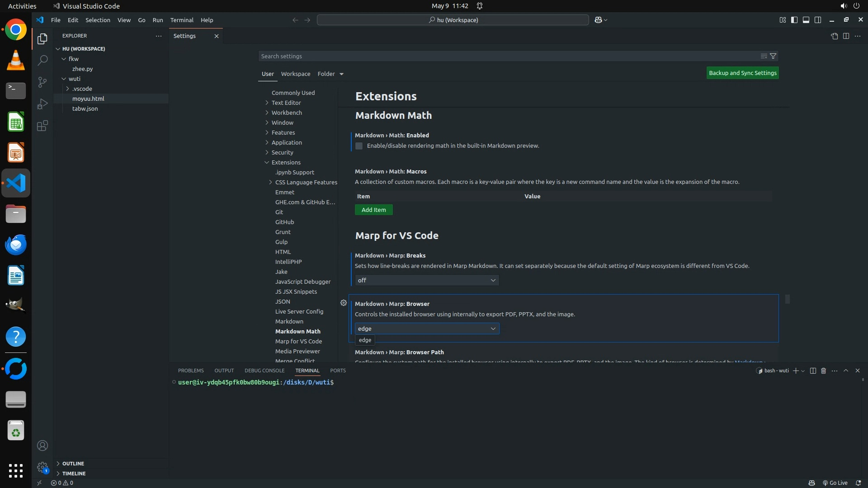The image size is (868, 488).
Task: Click the settings editor scrollbar thumb
Action: 787,299
